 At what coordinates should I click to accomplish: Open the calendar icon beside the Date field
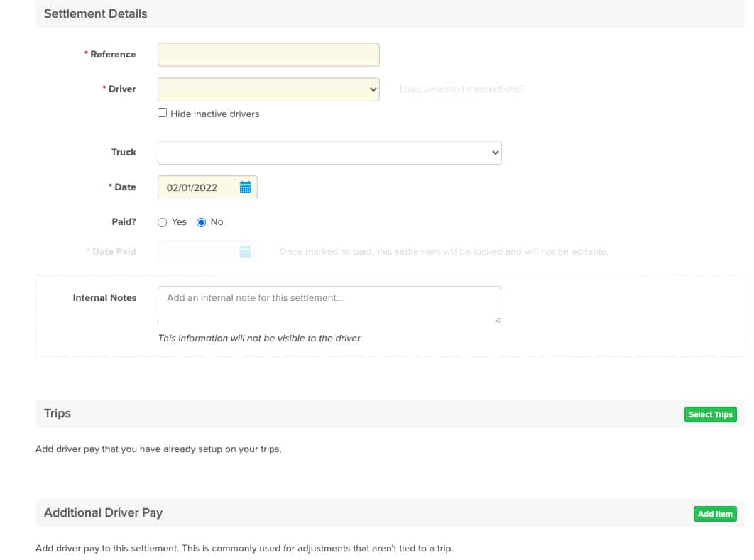pyautogui.click(x=246, y=187)
